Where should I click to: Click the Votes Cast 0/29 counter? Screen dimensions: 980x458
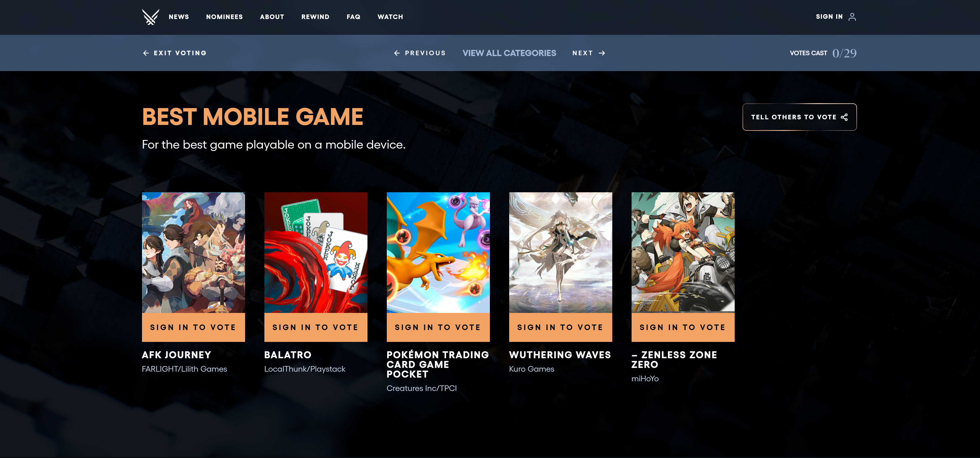pyautogui.click(x=844, y=53)
